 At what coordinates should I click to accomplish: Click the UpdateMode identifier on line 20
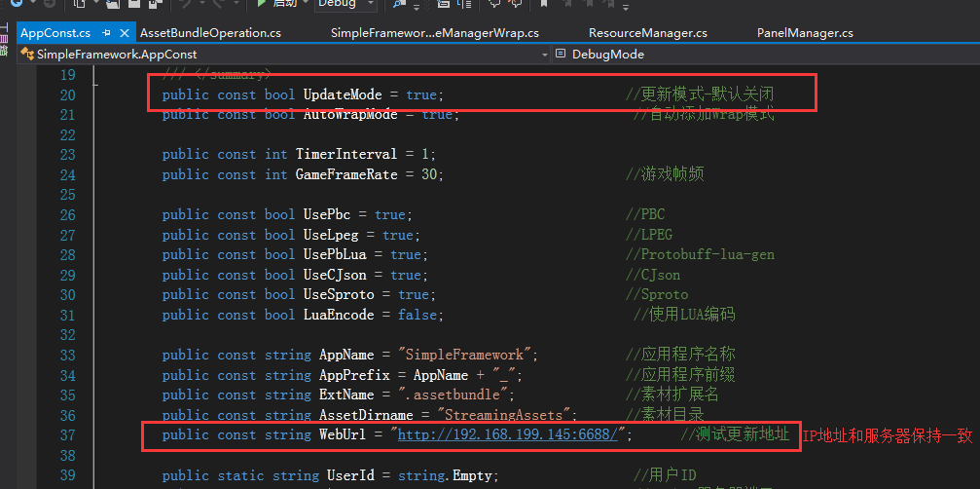[343, 94]
